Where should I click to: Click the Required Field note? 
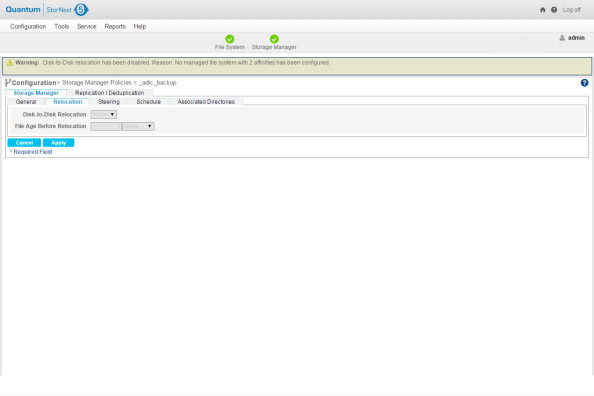coord(31,152)
